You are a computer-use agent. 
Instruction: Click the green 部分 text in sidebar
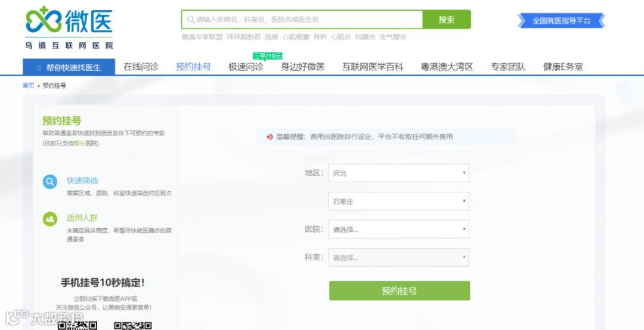pyautogui.click(x=79, y=143)
